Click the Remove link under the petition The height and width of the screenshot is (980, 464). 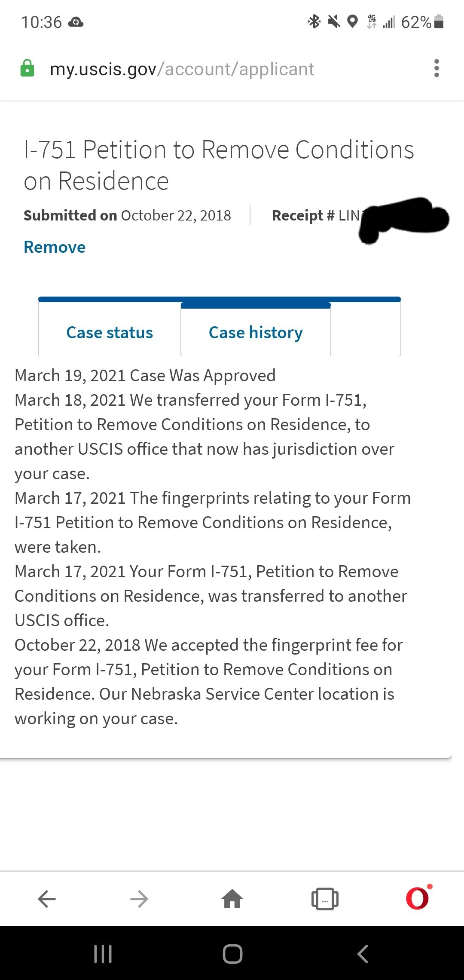coord(55,247)
